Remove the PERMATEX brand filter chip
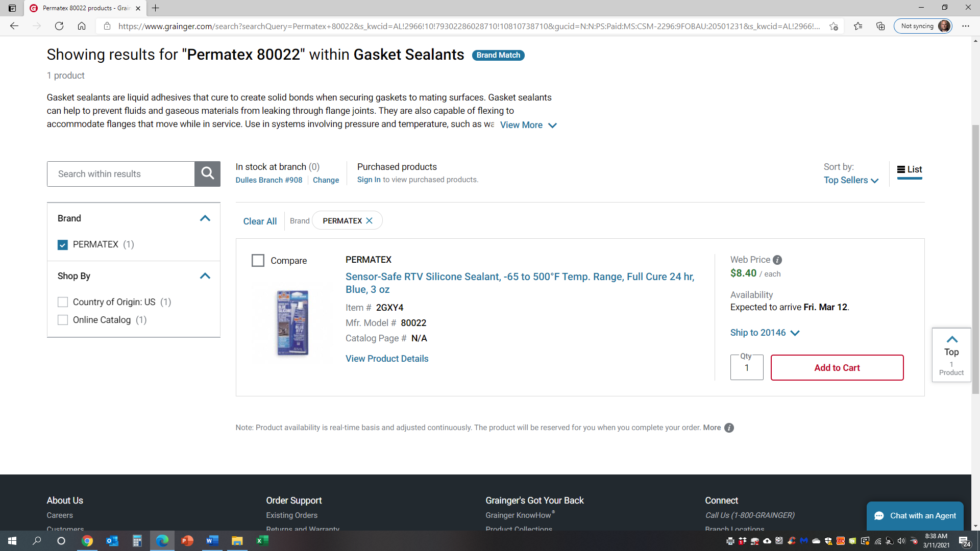The width and height of the screenshot is (980, 551). pos(370,221)
